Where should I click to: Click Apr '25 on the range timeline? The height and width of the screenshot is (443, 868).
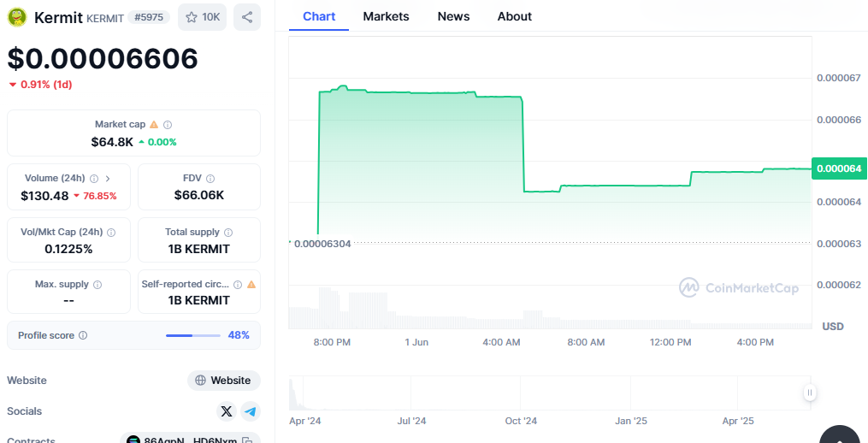pos(739,422)
